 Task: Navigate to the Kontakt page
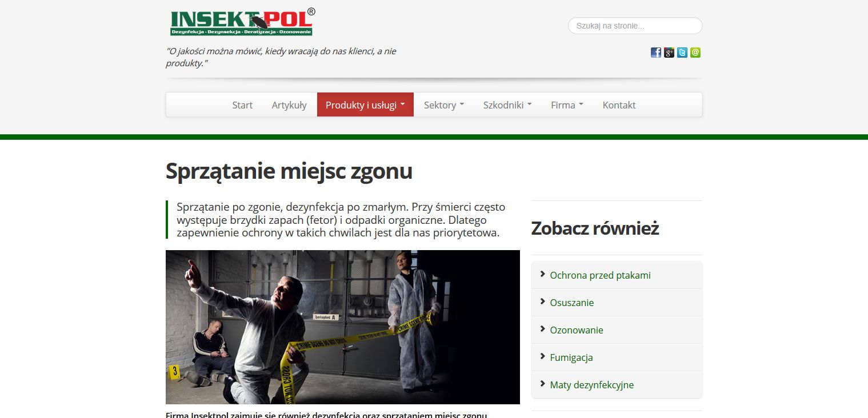[x=619, y=105]
